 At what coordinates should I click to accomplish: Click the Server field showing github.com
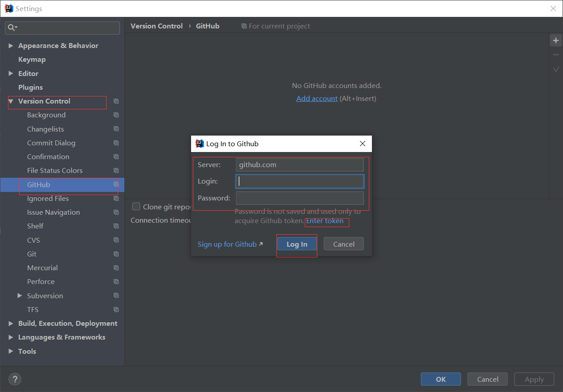click(x=300, y=165)
